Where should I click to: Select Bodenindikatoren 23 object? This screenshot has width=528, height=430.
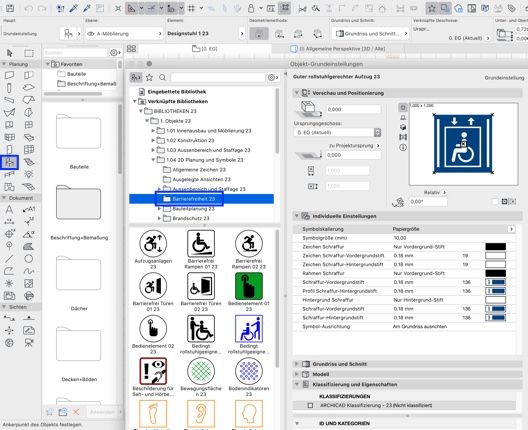pyautogui.click(x=249, y=371)
